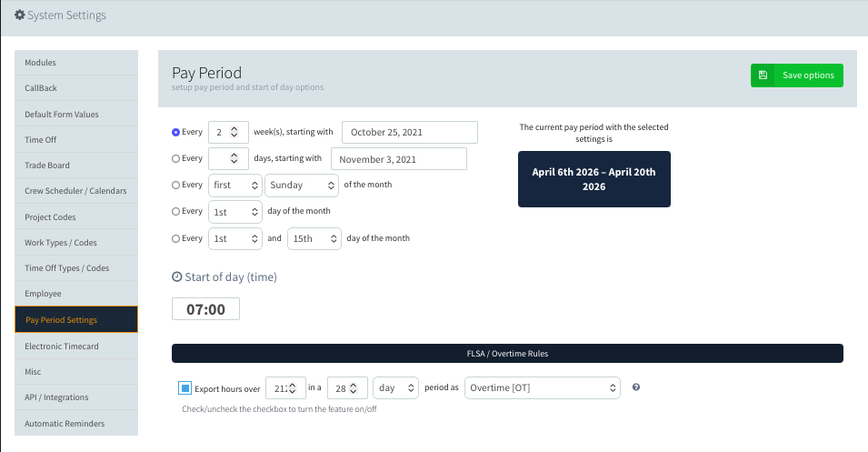Open Trade Board settings
Image resolution: width=868 pixels, height=452 pixels.
click(76, 166)
